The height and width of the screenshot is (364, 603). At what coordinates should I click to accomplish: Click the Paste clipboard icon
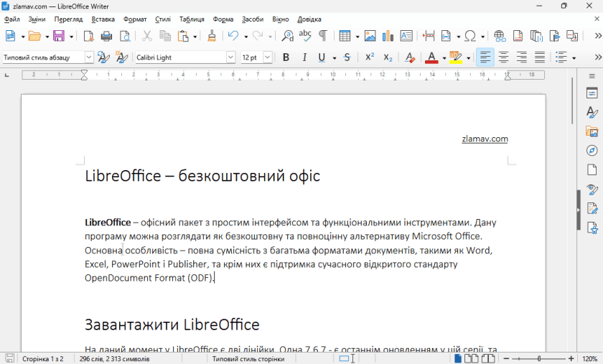click(x=183, y=36)
